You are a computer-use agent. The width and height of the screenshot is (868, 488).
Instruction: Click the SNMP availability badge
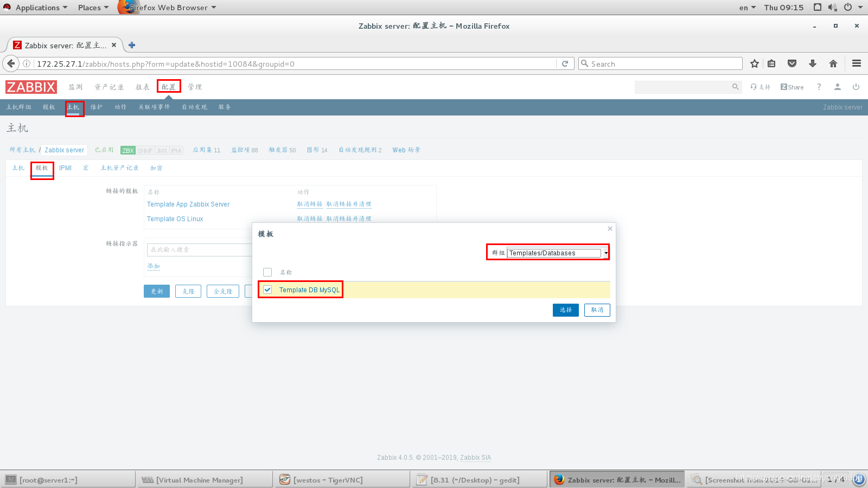pyautogui.click(x=145, y=150)
